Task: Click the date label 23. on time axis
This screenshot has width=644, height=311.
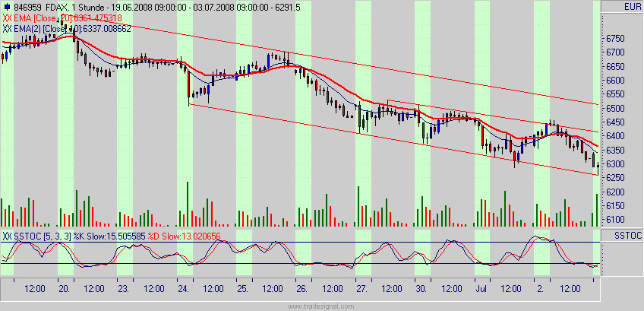Action: click(x=125, y=289)
